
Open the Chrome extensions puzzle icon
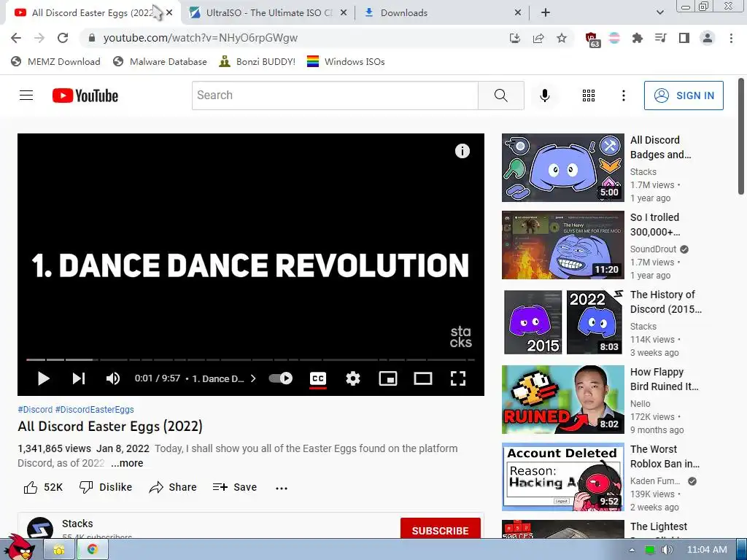(638, 38)
